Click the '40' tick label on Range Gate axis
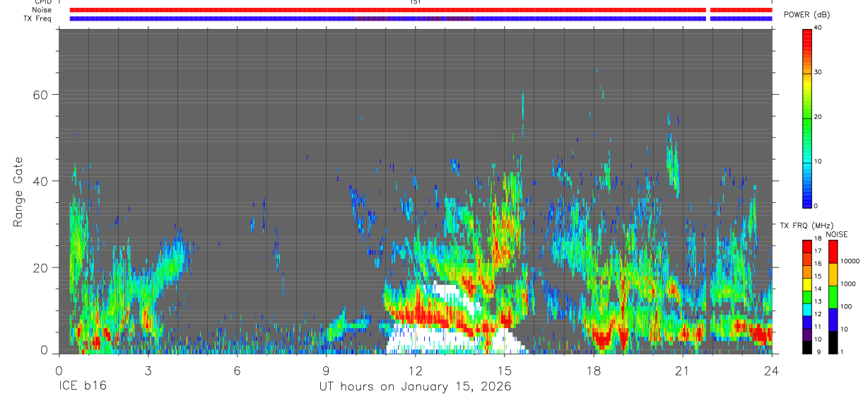 coord(41,180)
